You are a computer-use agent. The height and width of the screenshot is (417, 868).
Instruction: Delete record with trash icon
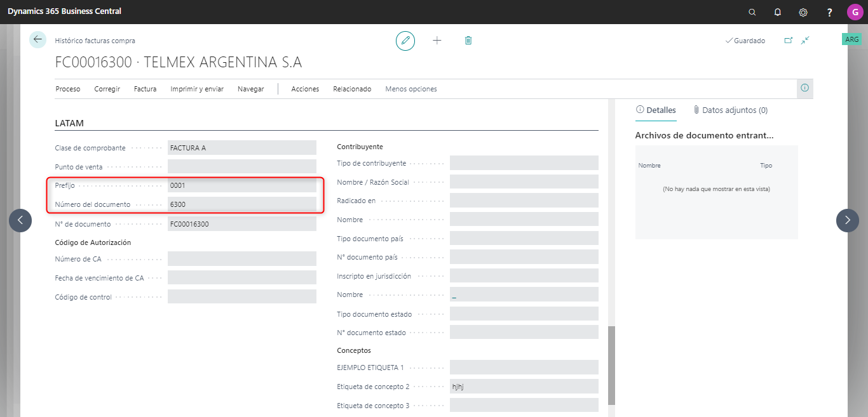click(468, 41)
